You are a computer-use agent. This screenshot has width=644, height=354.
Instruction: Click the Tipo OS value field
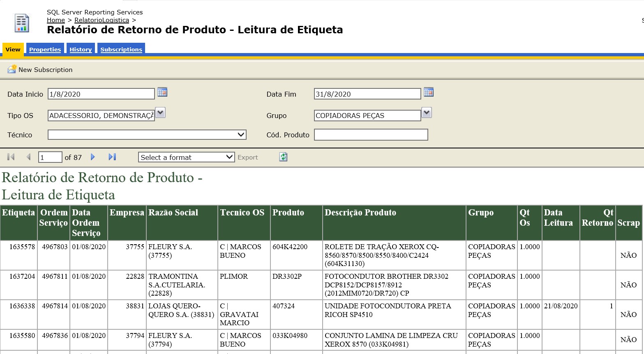(x=101, y=116)
